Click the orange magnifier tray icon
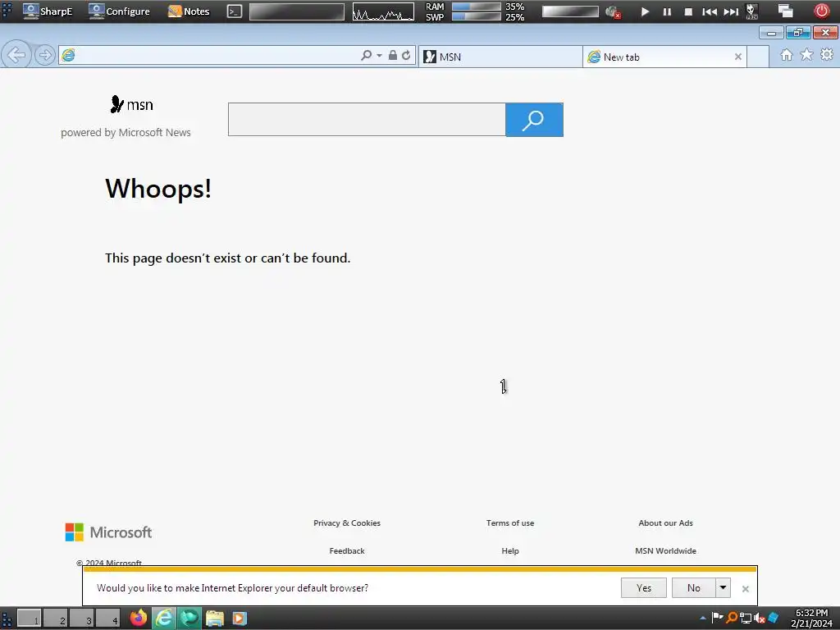840x630 pixels. [x=731, y=618]
